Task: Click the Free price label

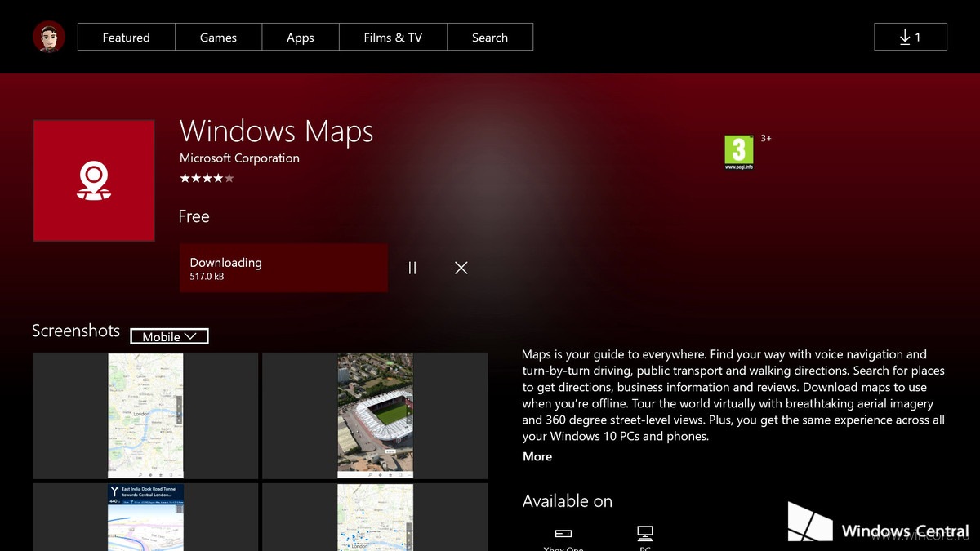Action: pyautogui.click(x=194, y=216)
